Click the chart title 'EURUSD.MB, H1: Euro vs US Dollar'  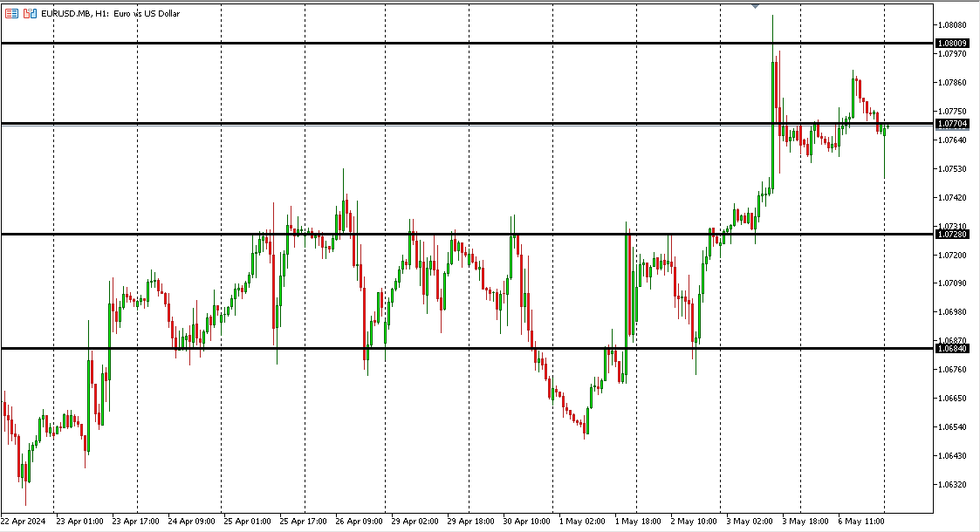pos(111,13)
